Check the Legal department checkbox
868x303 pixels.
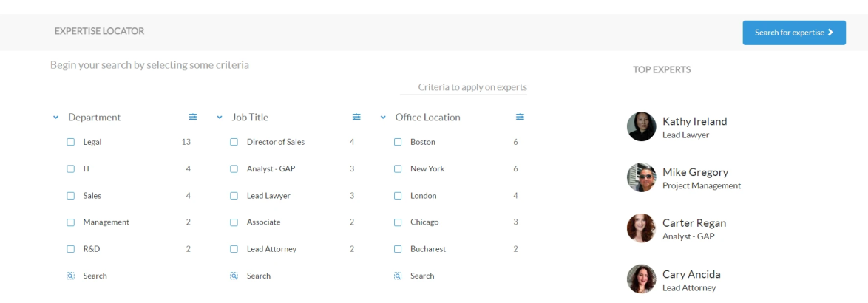pyautogui.click(x=71, y=142)
